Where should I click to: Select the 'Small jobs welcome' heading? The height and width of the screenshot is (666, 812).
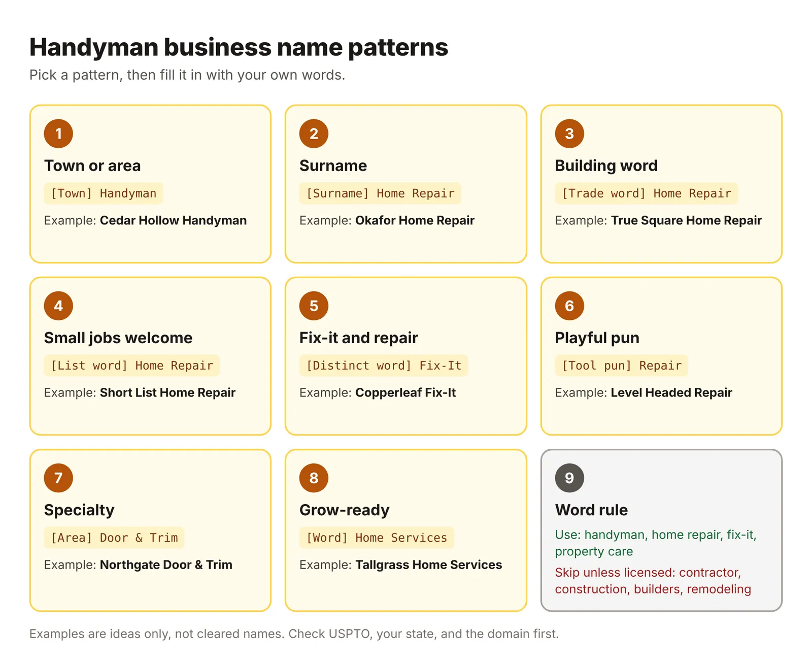(x=118, y=338)
